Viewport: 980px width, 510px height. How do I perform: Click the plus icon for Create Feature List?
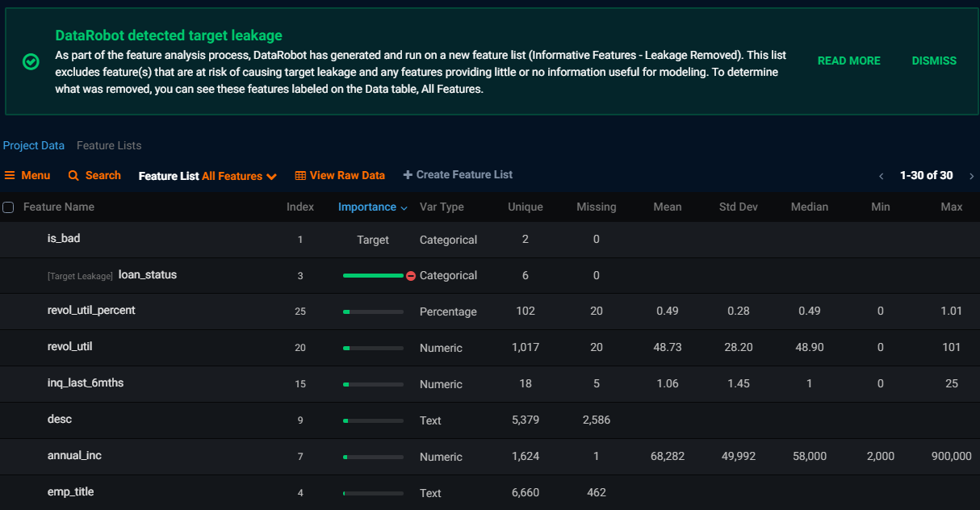[408, 175]
